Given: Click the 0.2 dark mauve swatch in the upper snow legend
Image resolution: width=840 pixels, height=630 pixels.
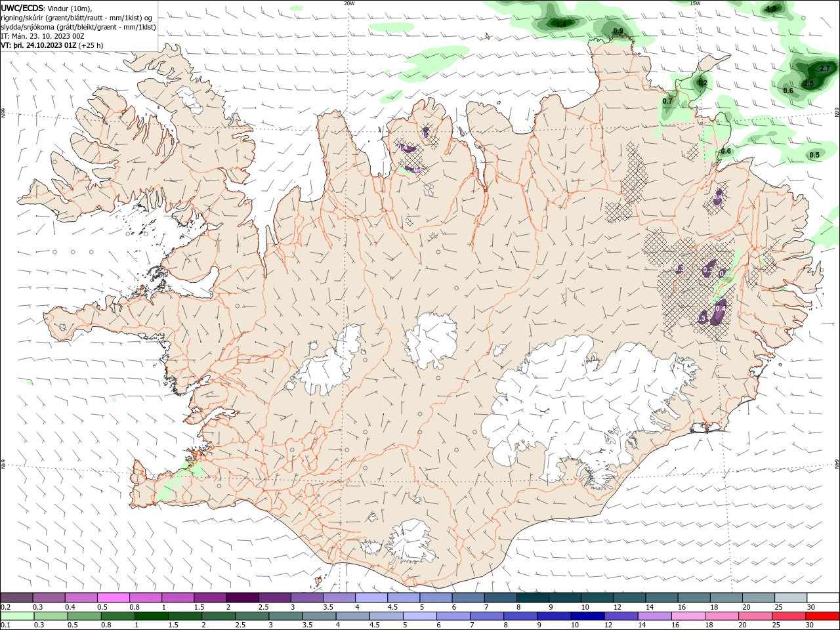Looking at the screenshot, I should point(17,598).
